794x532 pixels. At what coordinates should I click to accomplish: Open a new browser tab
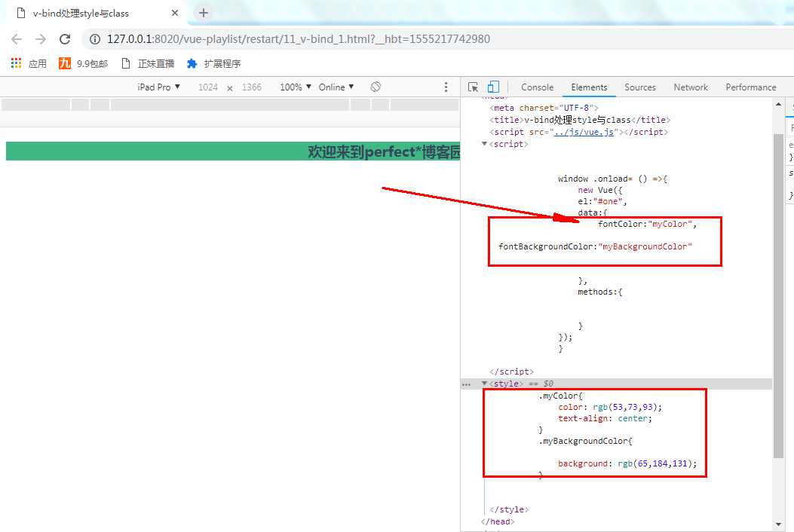click(x=204, y=13)
